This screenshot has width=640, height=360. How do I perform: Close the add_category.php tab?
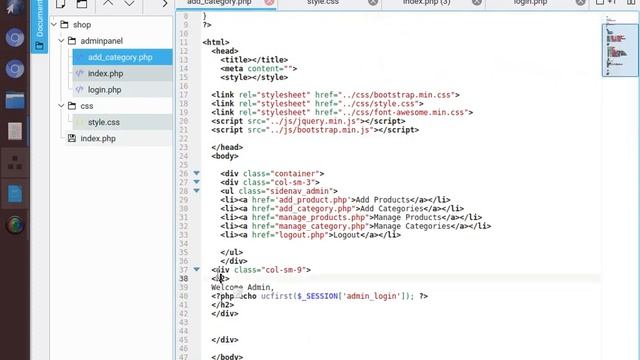(269, 2)
